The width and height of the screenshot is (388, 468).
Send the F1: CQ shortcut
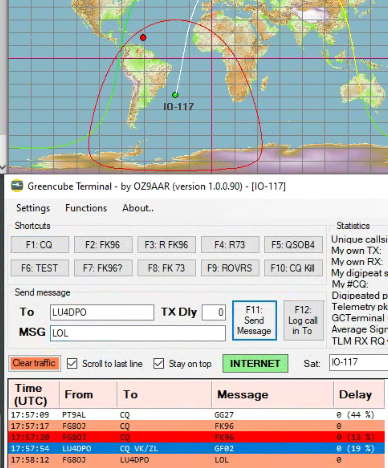(x=40, y=245)
